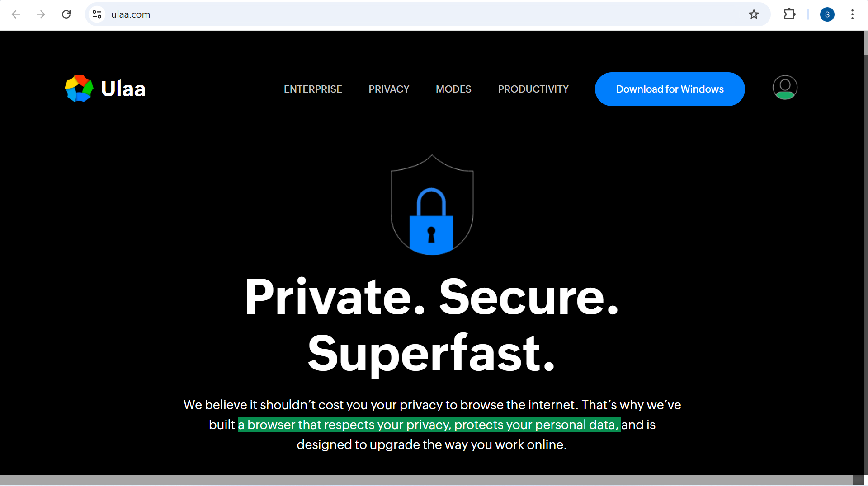Open the Chrome three-dot menu
Image resolution: width=868 pixels, height=486 pixels.
click(852, 14)
